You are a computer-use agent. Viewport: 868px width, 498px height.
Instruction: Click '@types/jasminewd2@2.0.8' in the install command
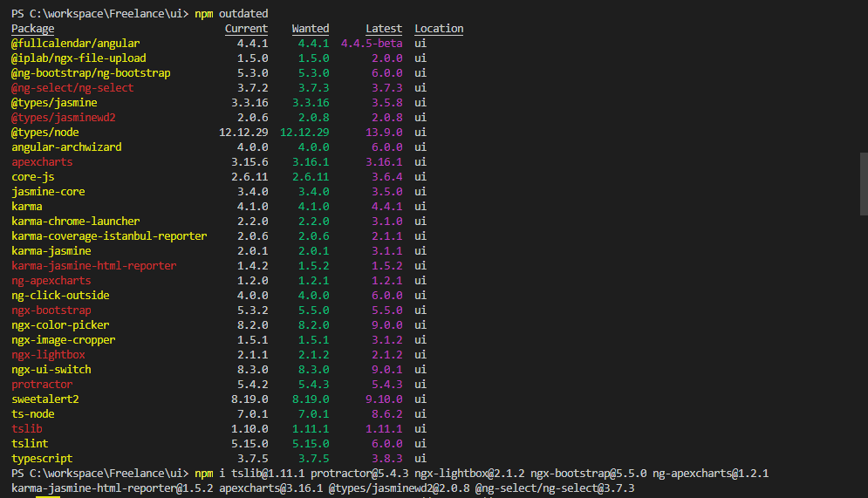coord(400,488)
